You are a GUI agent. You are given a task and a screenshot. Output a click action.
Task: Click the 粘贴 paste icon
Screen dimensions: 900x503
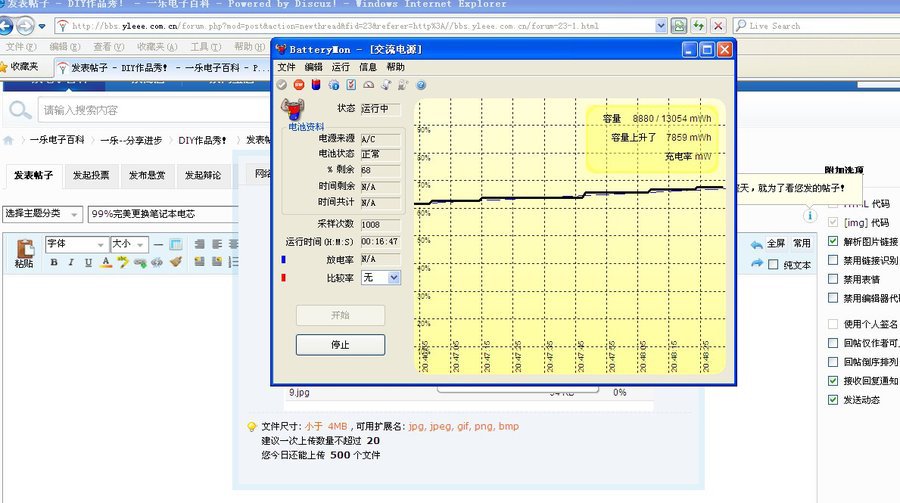click(23, 253)
